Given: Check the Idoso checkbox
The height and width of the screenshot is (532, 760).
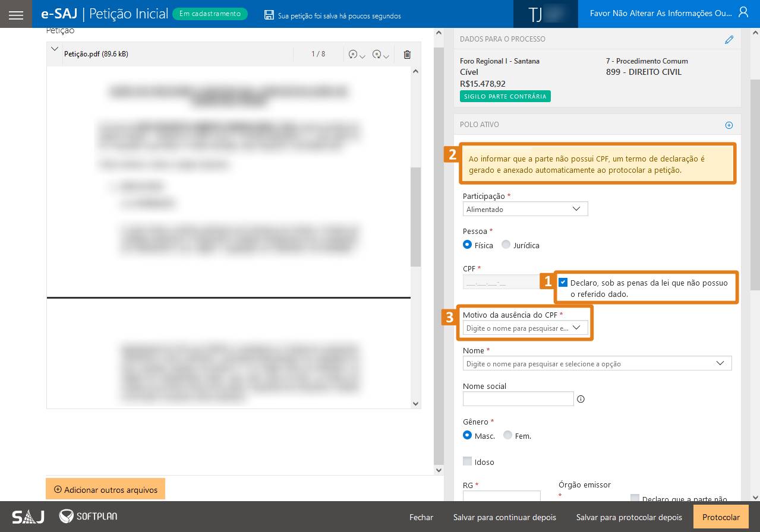Looking at the screenshot, I should [x=468, y=461].
